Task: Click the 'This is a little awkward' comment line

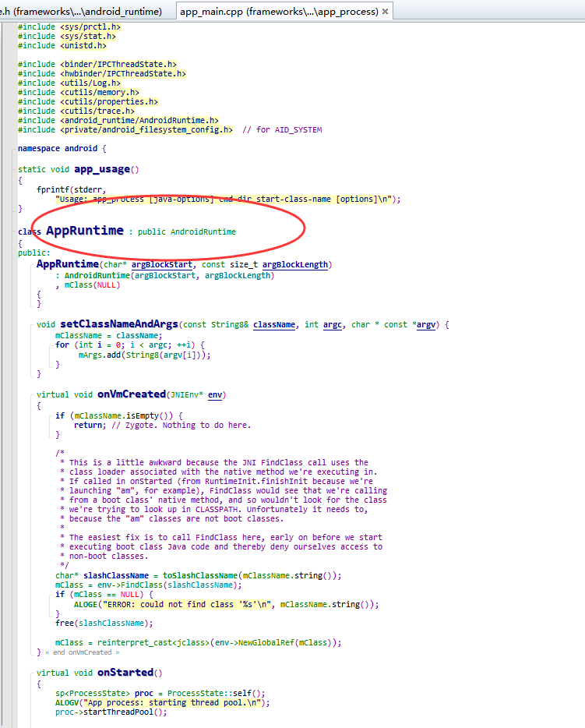Action: click(x=214, y=462)
